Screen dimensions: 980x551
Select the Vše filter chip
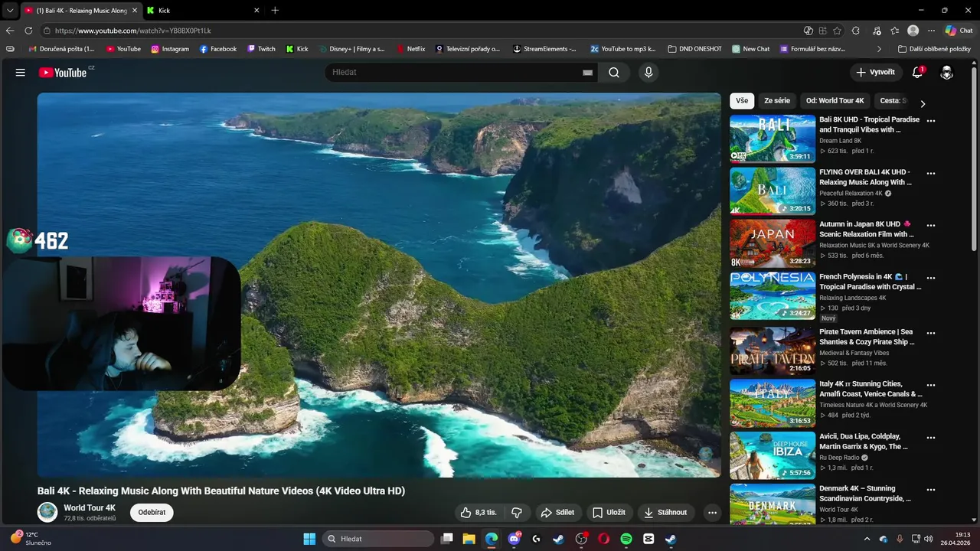point(742,101)
